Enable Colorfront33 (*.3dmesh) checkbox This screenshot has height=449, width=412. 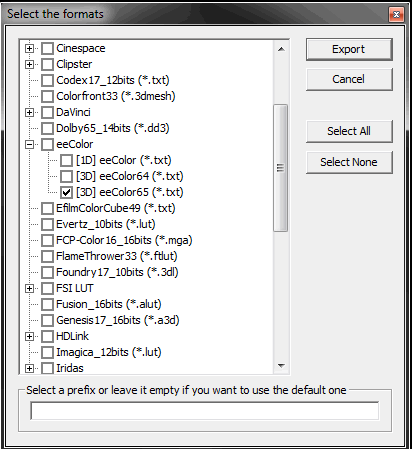point(47,96)
